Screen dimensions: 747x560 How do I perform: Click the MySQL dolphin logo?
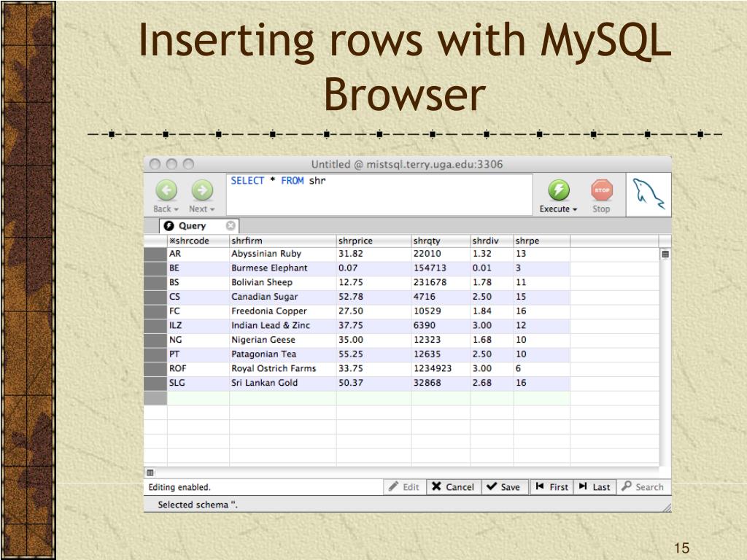648,194
